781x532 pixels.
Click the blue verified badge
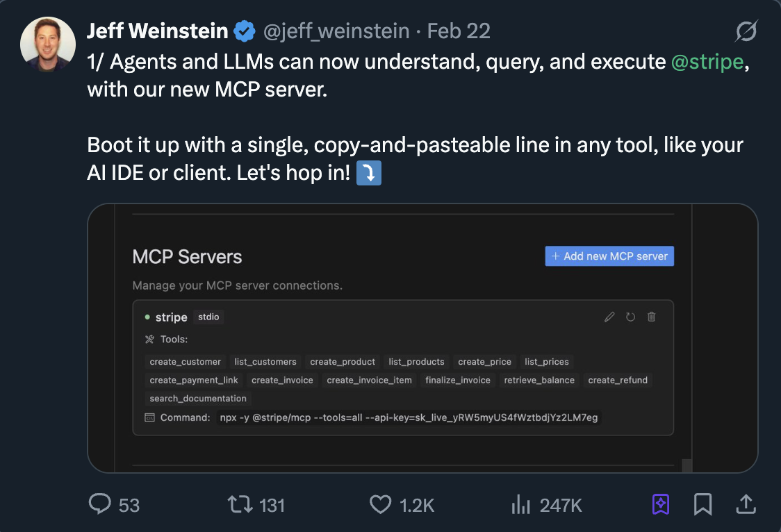tap(244, 31)
